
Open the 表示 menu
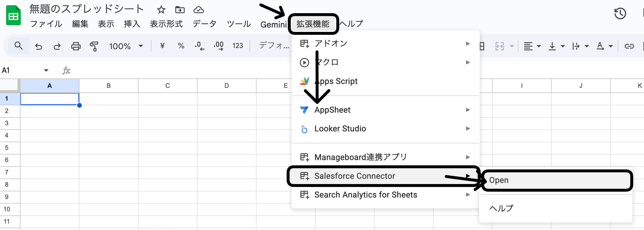(106, 24)
